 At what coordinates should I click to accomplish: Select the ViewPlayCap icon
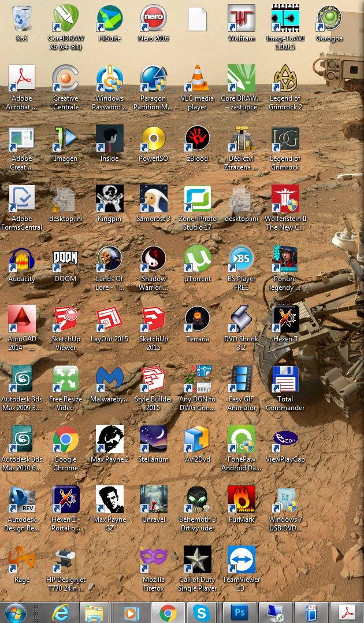285,440
